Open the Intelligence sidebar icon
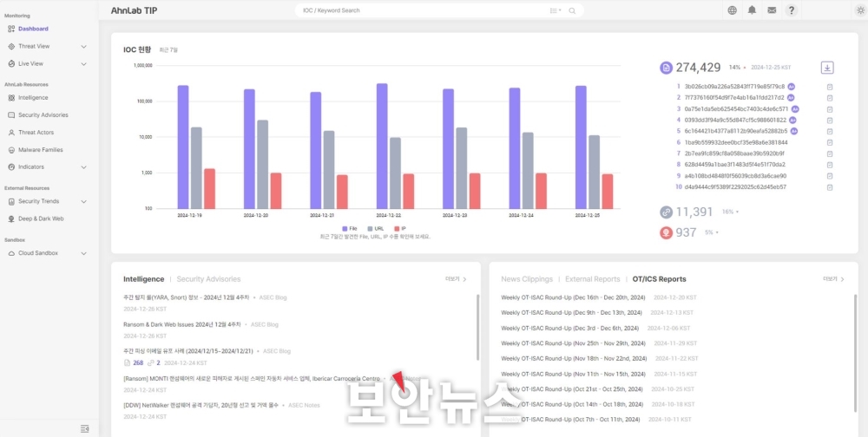This screenshot has width=868, height=437. pos(11,98)
